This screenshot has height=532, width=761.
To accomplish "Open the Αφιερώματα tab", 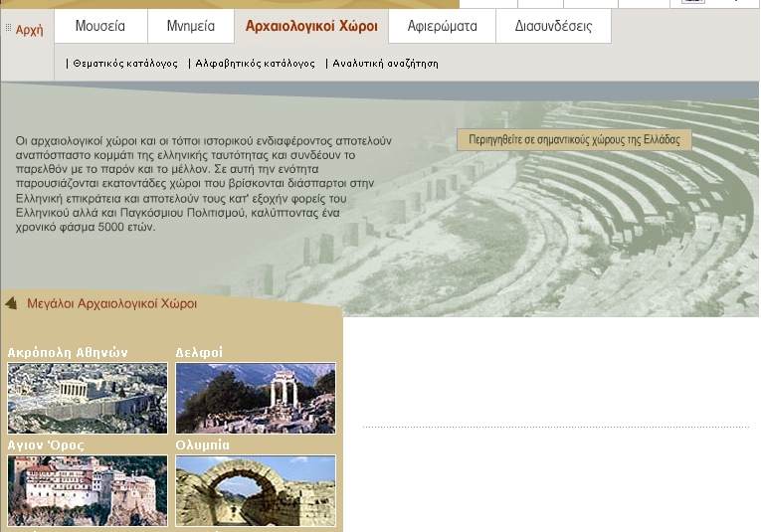I will pos(443,26).
